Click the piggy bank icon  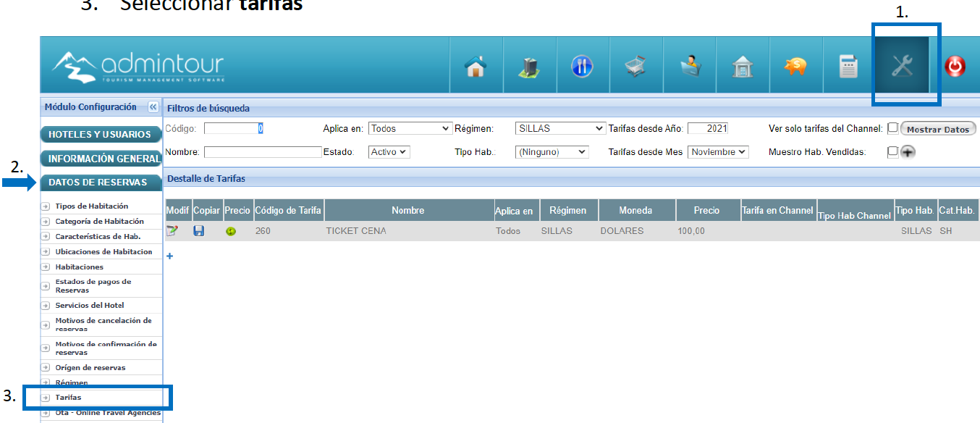(795, 67)
